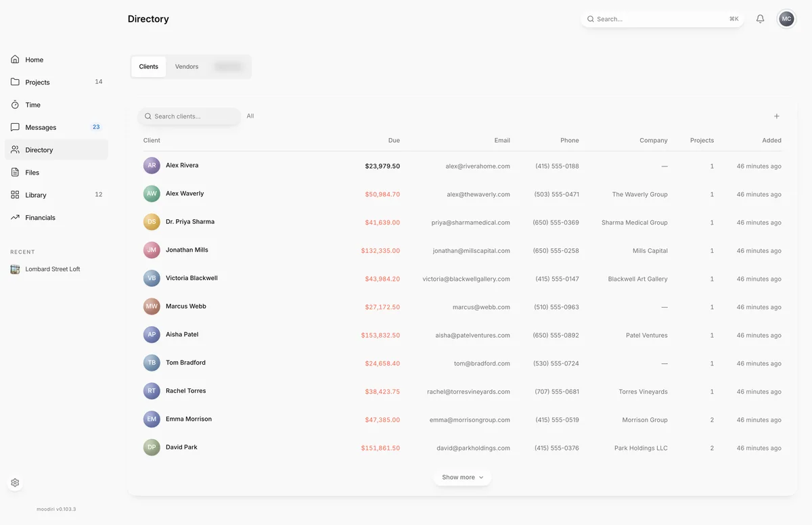Image resolution: width=812 pixels, height=525 pixels.
Task: Switch to the Clients tab
Action: pos(149,67)
